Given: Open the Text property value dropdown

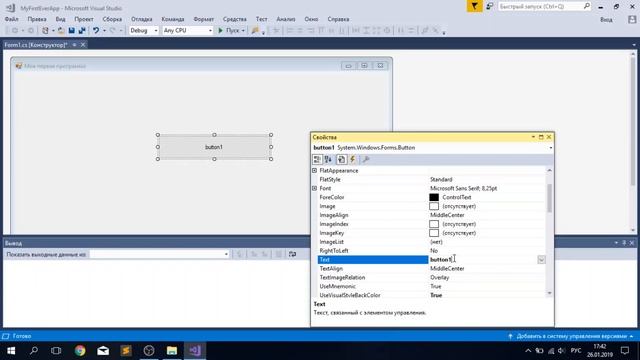Looking at the screenshot, I should [541, 260].
